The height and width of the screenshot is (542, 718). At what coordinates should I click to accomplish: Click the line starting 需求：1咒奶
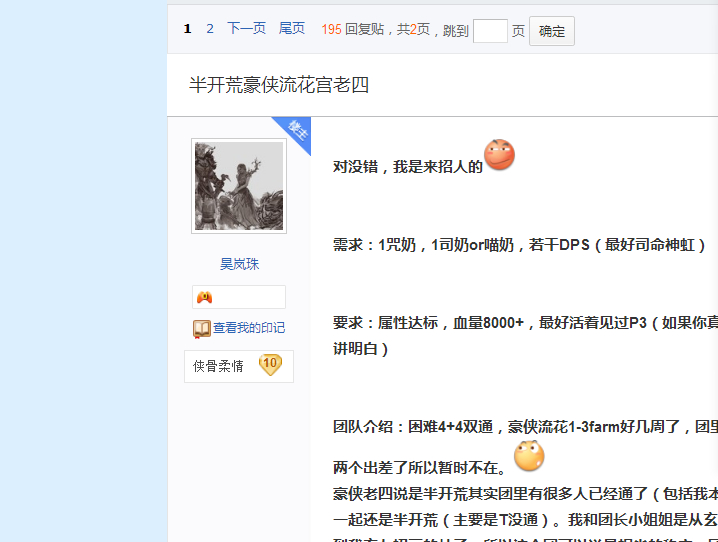[519, 245]
